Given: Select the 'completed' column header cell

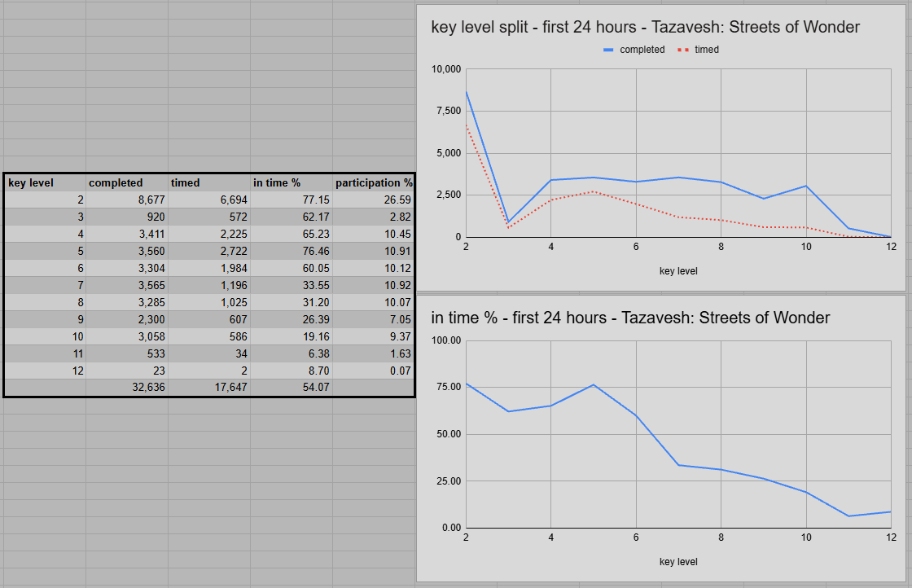Looking at the screenshot, I should (x=127, y=182).
